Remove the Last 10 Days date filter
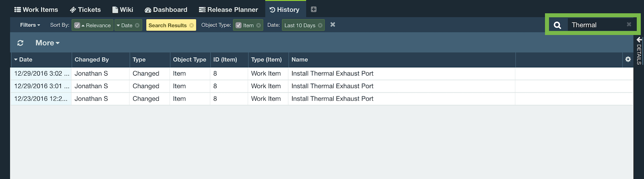The image size is (644, 179). tap(320, 25)
